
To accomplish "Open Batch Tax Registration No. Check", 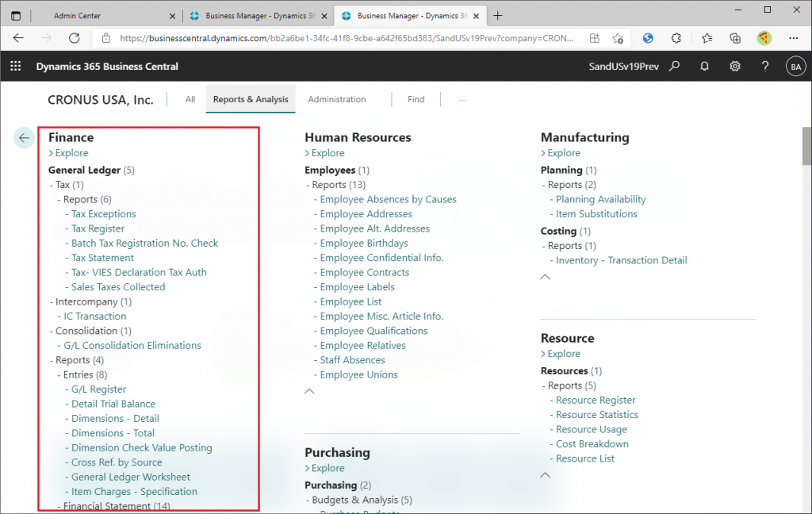I will pos(144,243).
